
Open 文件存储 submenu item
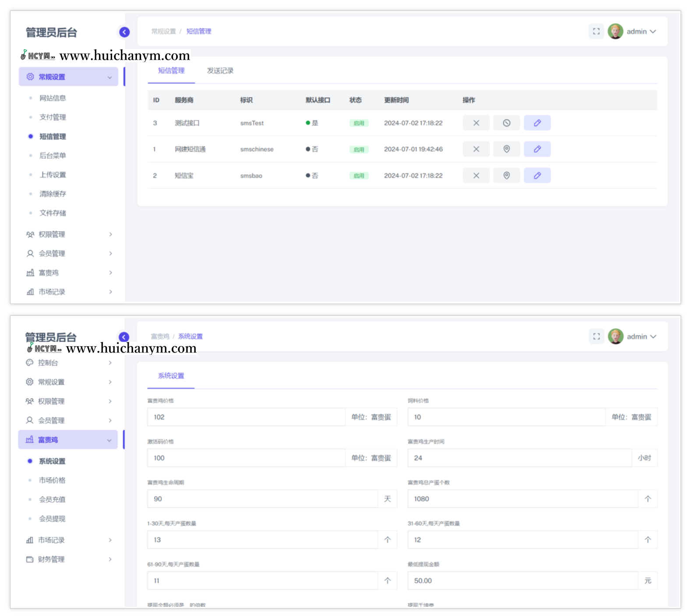click(x=53, y=213)
